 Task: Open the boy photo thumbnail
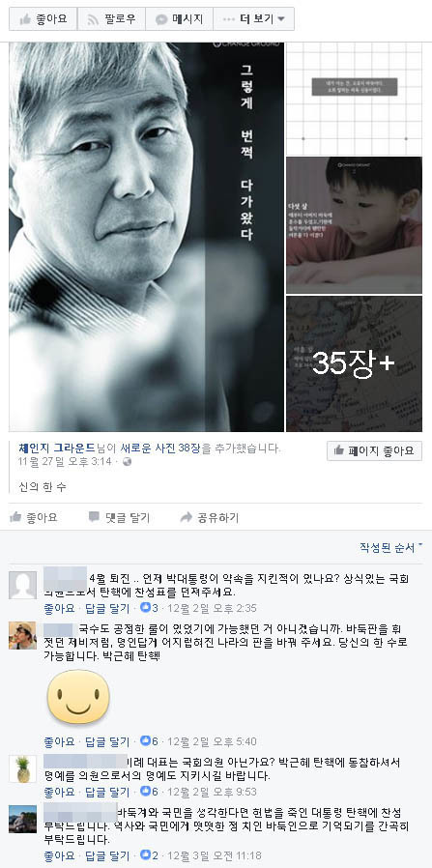click(354, 225)
